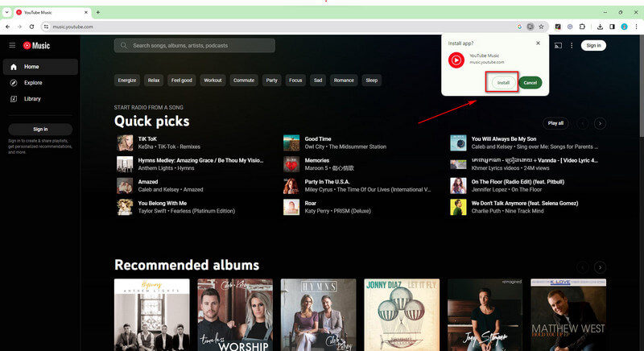
Task: Play You Will Always Be My Son
Action: (504, 139)
